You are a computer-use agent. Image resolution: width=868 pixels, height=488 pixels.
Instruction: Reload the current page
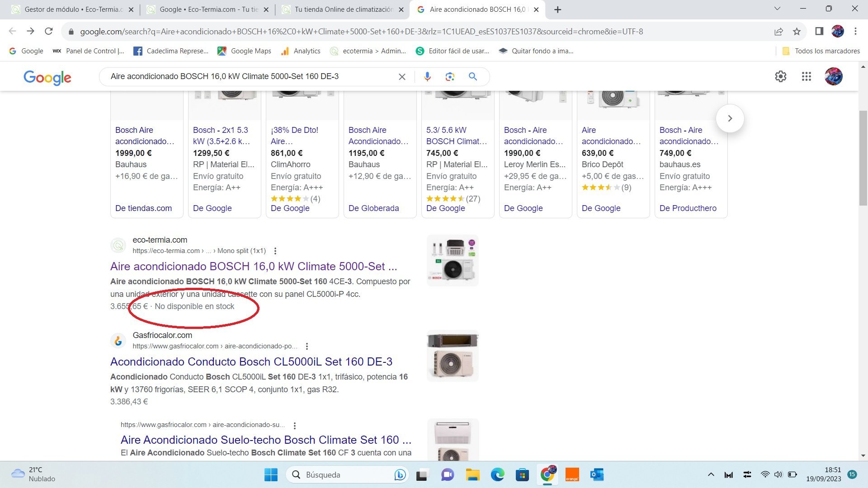click(49, 32)
